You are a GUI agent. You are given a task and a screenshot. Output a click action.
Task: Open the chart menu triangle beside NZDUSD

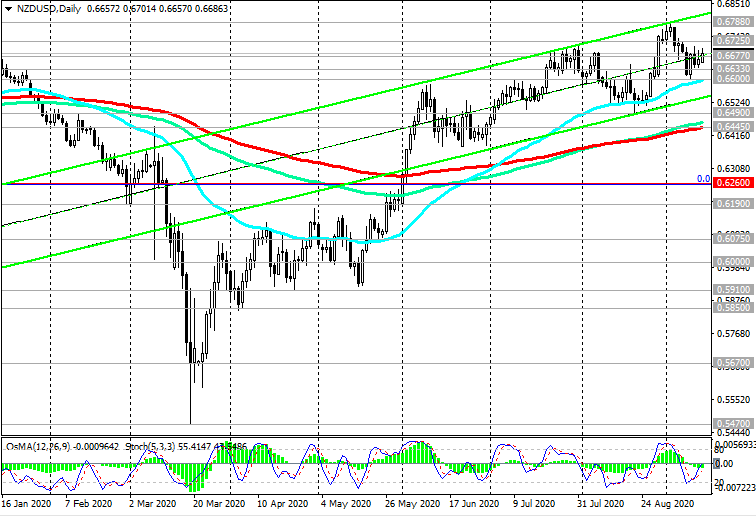8,9
